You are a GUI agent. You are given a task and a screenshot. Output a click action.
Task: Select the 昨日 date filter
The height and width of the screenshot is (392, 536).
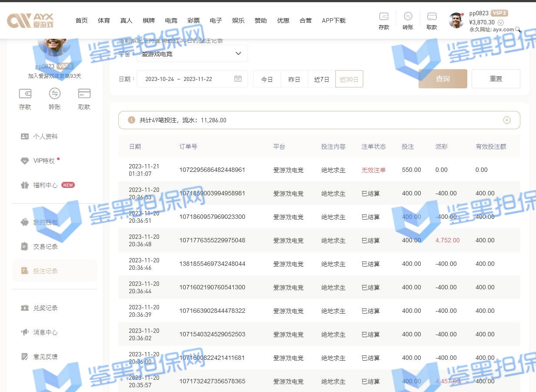294,79
